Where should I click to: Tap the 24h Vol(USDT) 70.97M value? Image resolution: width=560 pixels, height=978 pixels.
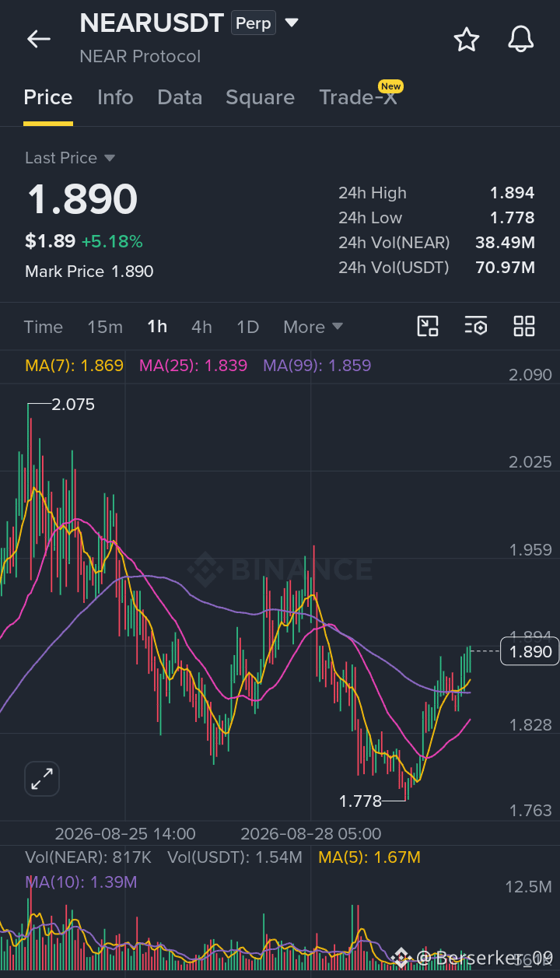(505, 268)
